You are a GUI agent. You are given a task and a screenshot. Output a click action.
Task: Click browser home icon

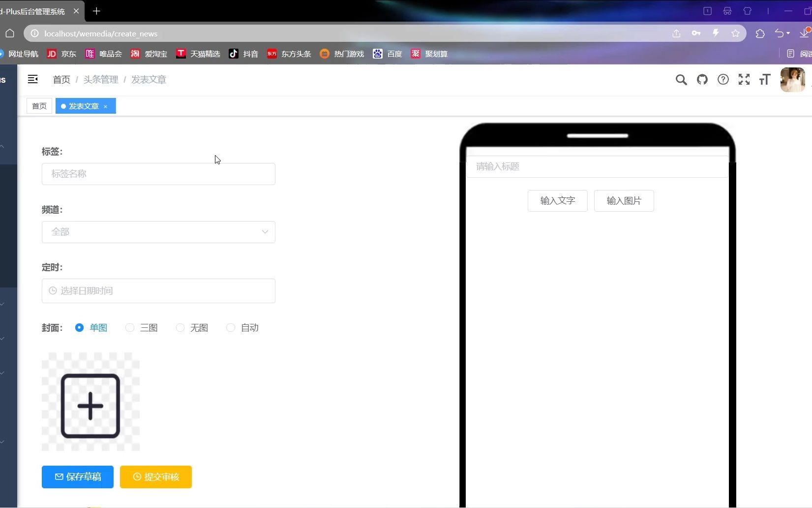[x=10, y=33]
